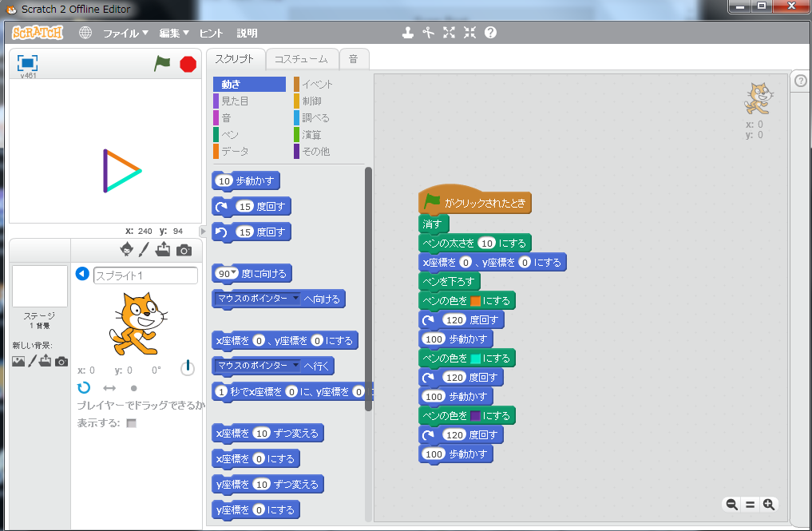Expand the マウスのポインター へ行く dropdown

coord(295,366)
